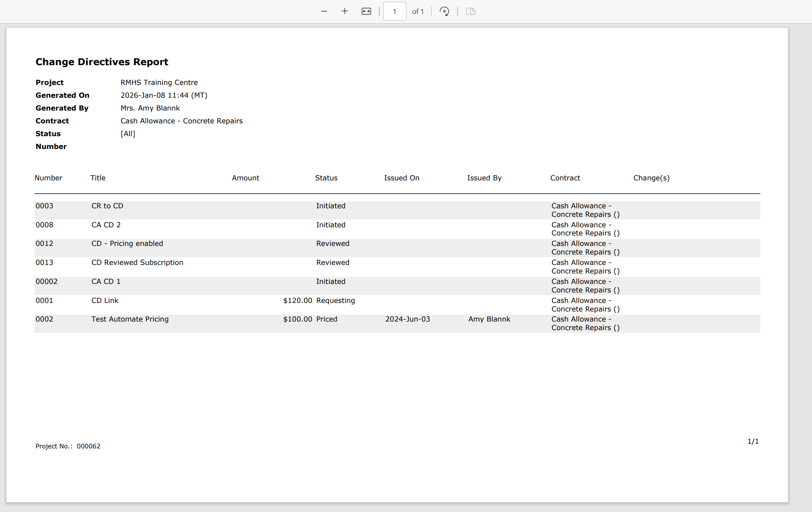
Task: Click the amount '$100.00'
Action: [x=297, y=319]
